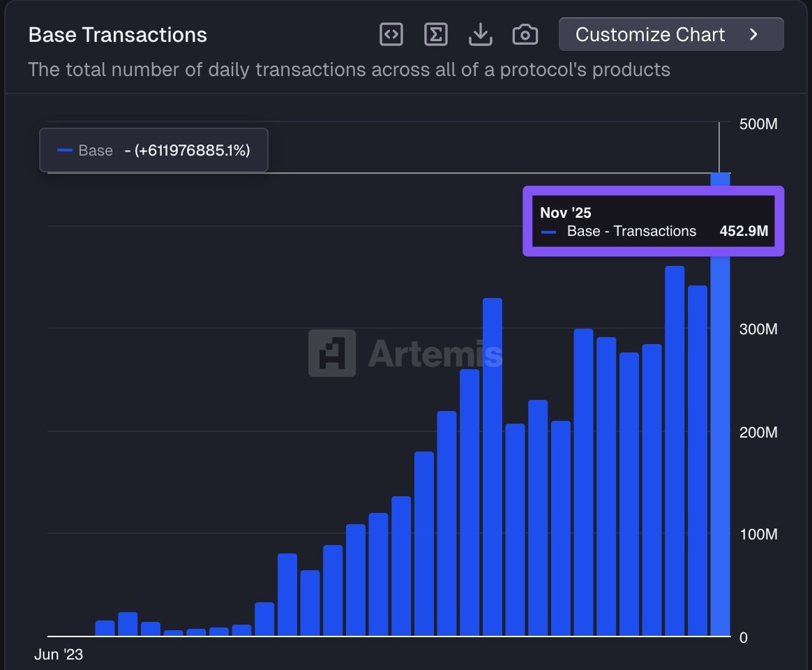812x670 pixels.
Task: Open the Customize Chart panel
Action: pos(649,34)
